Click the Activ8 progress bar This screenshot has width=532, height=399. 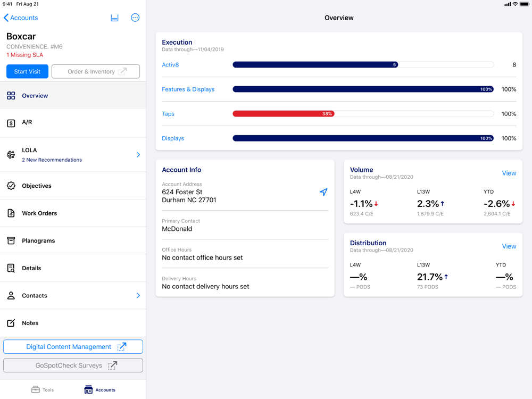(x=363, y=65)
